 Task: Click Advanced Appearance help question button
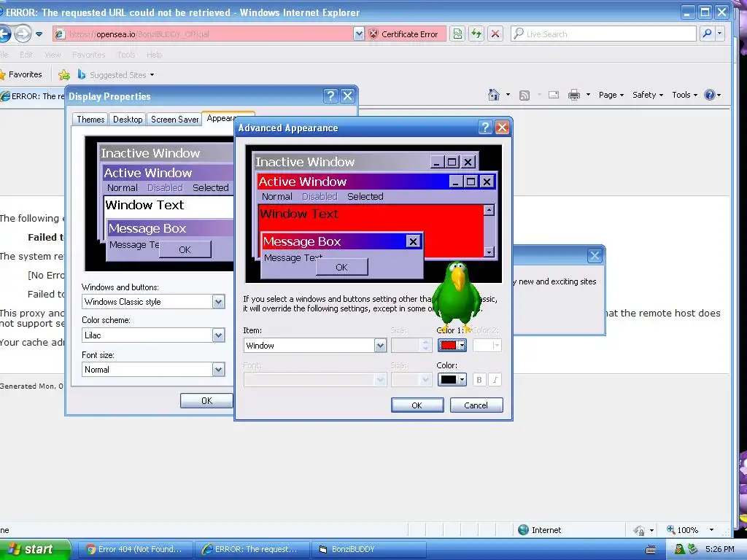485,127
